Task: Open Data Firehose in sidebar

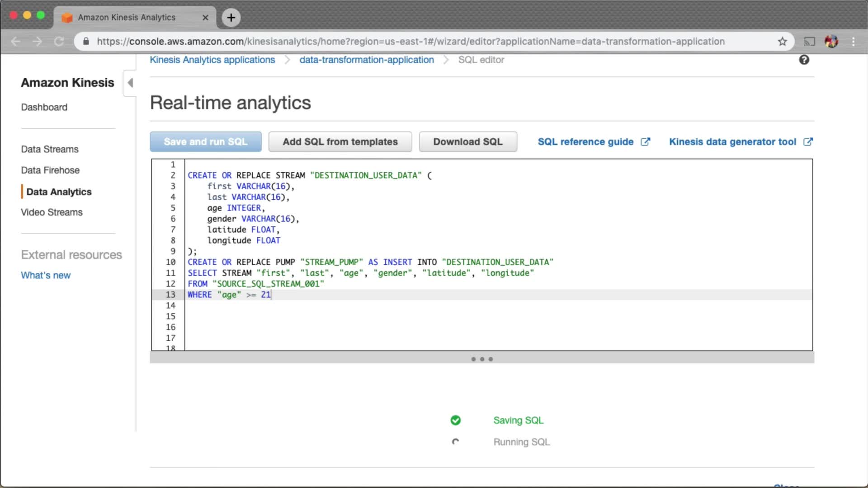Action: pos(50,170)
